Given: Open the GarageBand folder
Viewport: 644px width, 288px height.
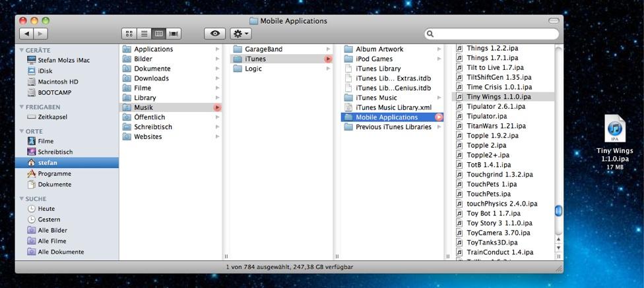Looking at the screenshot, I should tap(281, 49).
